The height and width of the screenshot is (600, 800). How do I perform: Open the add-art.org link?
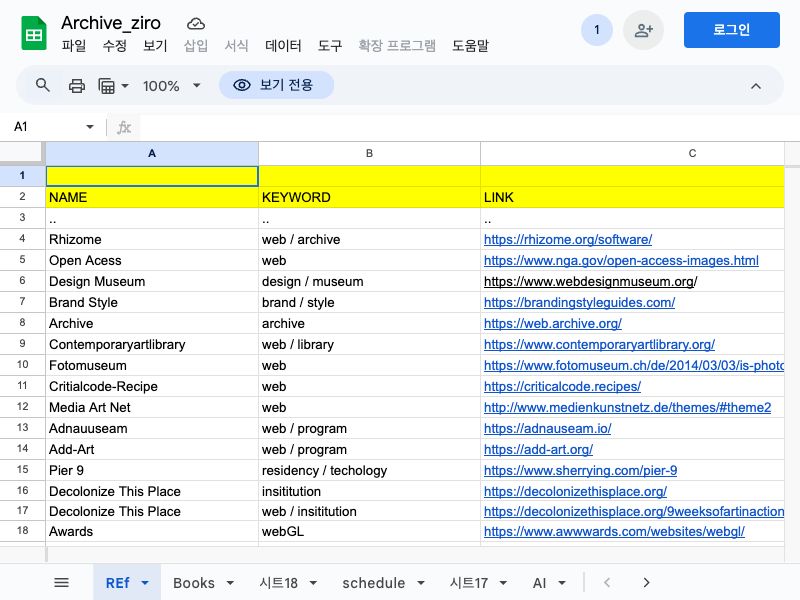tap(538, 449)
